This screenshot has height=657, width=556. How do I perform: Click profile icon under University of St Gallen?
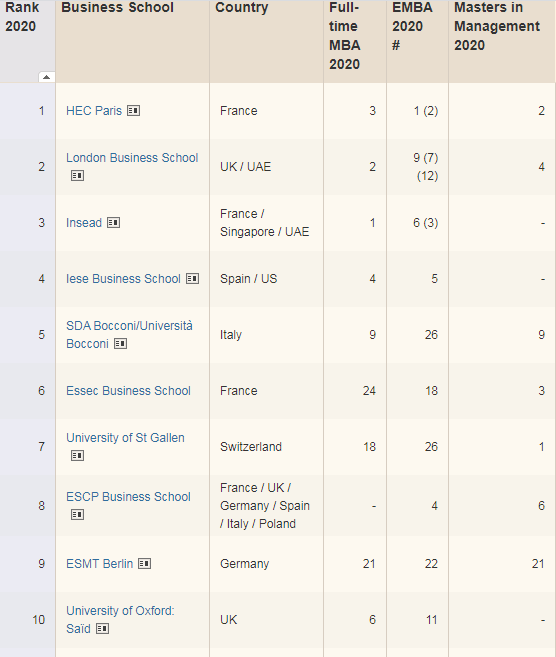tap(78, 455)
